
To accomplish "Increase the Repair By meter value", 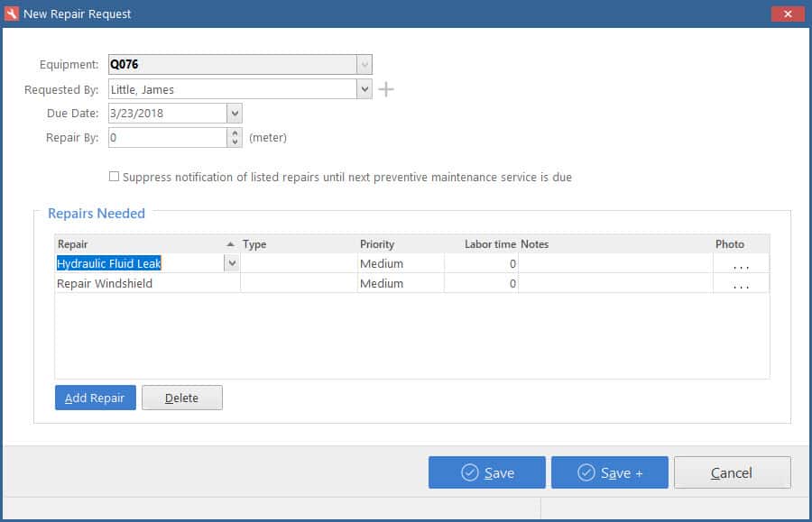I will 235,133.
